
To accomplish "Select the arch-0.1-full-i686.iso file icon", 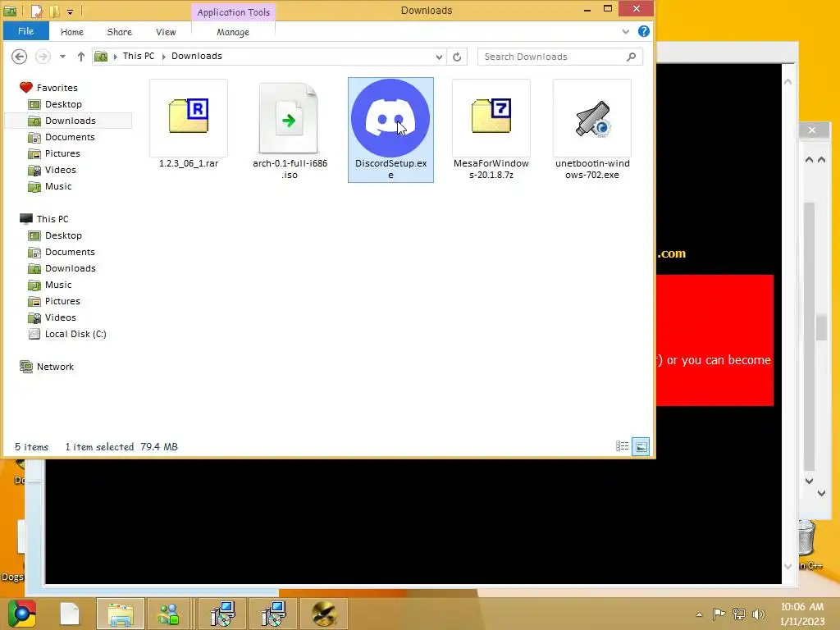I will [x=290, y=118].
